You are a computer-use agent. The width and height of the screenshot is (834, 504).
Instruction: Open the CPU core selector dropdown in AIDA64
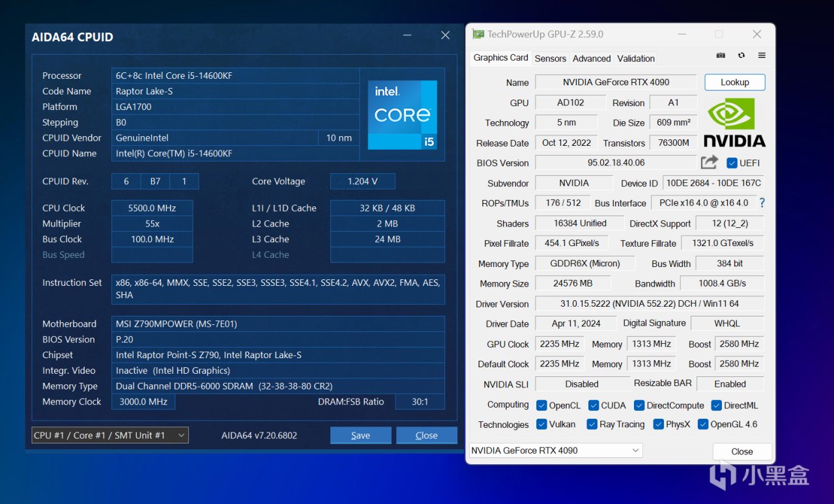[110, 435]
